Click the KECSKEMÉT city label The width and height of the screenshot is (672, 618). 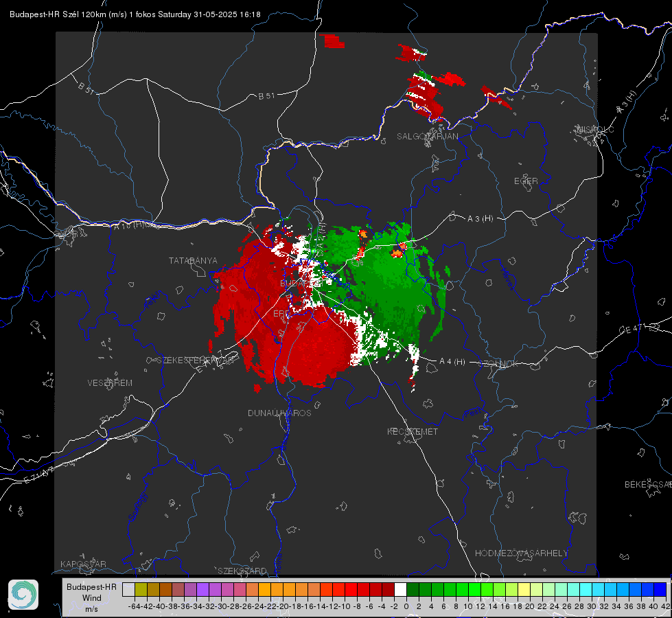pyautogui.click(x=413, y=431)
